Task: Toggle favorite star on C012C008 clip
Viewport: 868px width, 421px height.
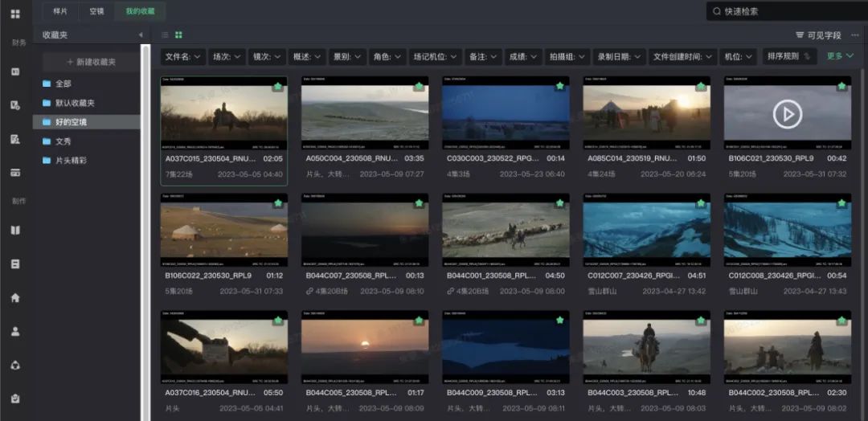Action: point(841,203)
